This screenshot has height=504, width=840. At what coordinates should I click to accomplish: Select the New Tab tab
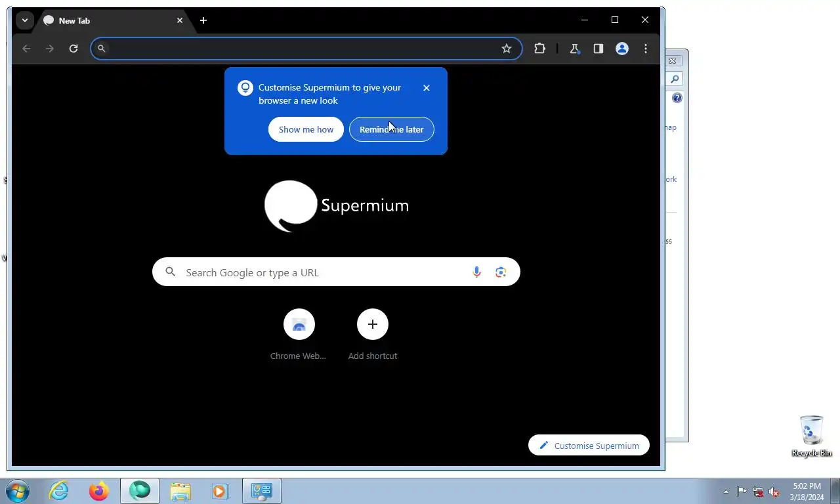(114, 20)
